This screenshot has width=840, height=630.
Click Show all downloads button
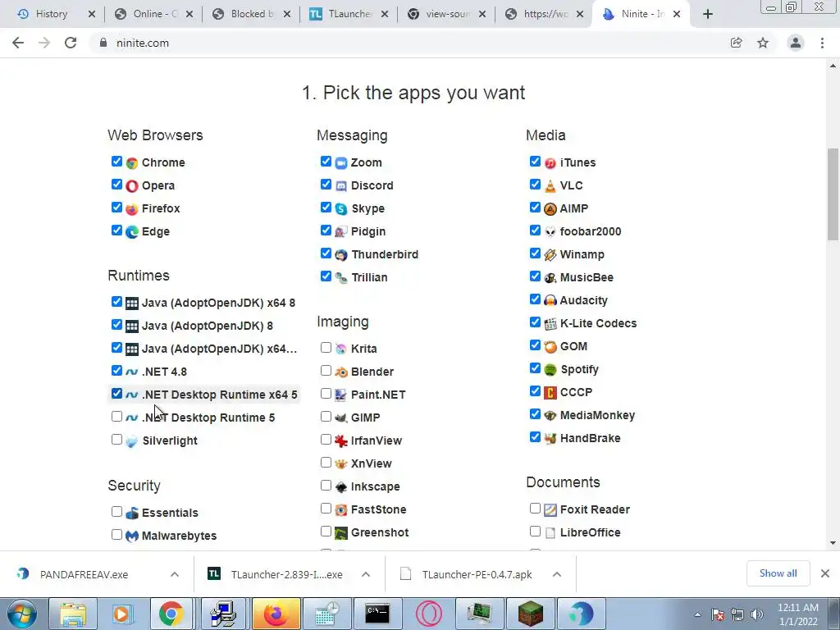(x=778, y=573)
